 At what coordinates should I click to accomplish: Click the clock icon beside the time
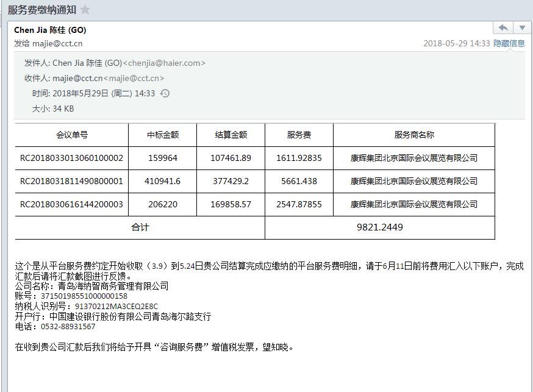165,93
